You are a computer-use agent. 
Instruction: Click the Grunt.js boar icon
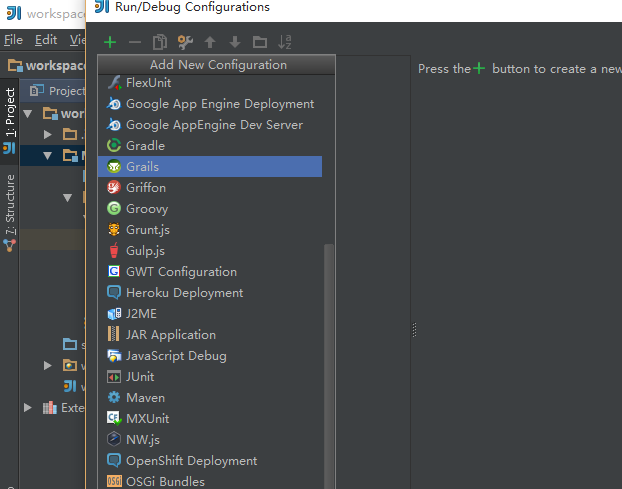point(114,229)
